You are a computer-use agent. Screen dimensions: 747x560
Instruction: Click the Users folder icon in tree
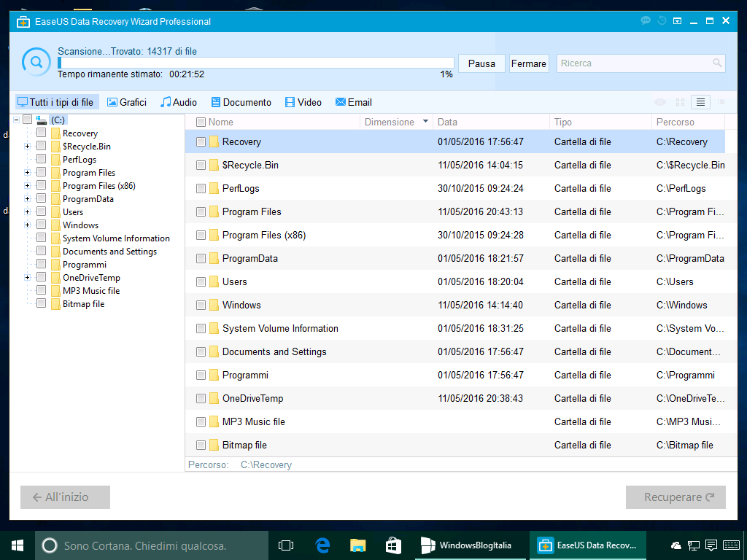tap(55, 212)
